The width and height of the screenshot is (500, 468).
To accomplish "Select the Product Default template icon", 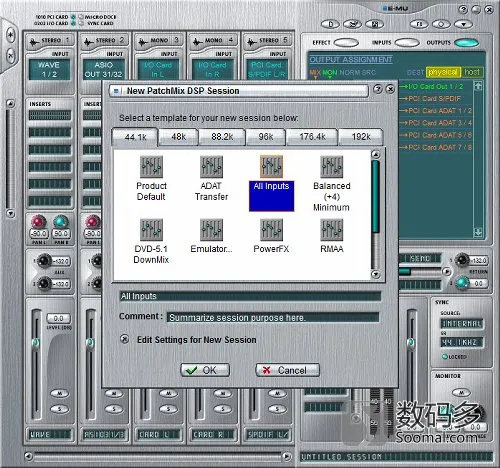I will click(151, 167).
